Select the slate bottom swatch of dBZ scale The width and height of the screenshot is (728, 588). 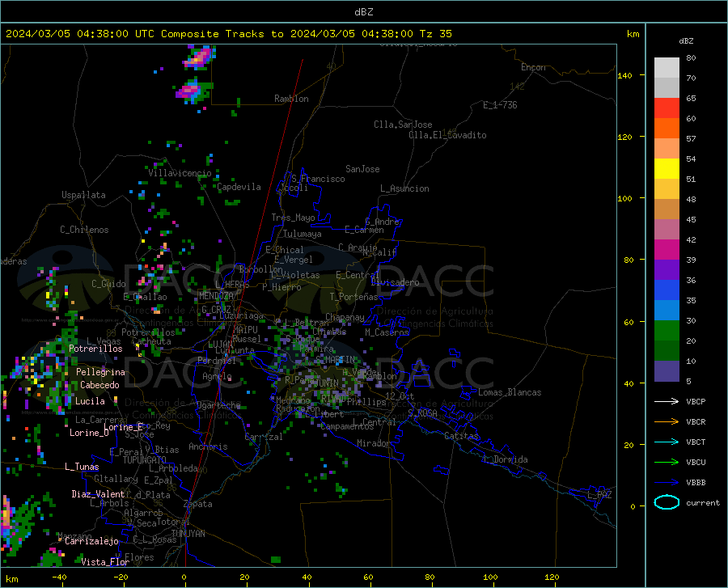pos(667,371)
